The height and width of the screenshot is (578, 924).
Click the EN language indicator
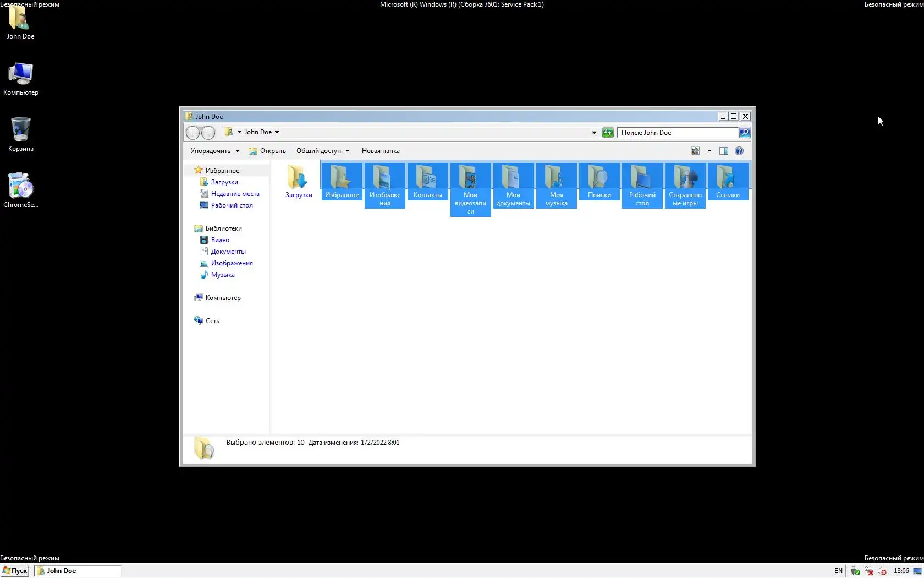click(x=838, y=571)
